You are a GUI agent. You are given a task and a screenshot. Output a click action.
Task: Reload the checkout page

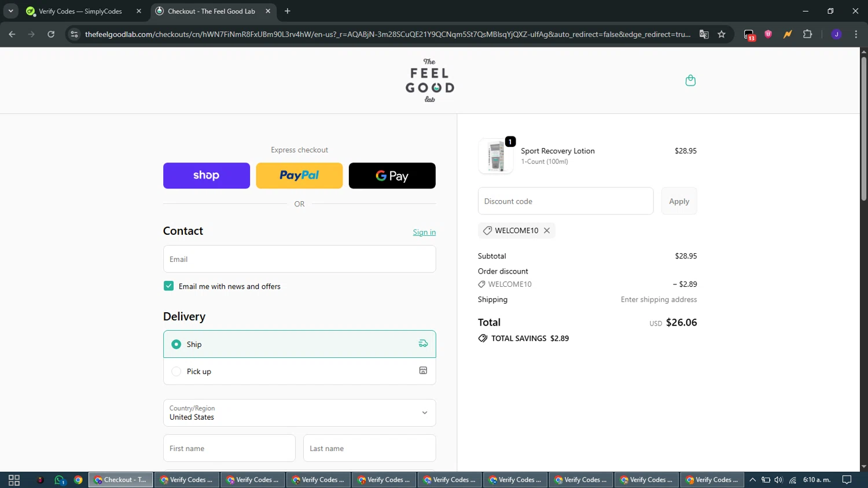click(x=51, y=34)
